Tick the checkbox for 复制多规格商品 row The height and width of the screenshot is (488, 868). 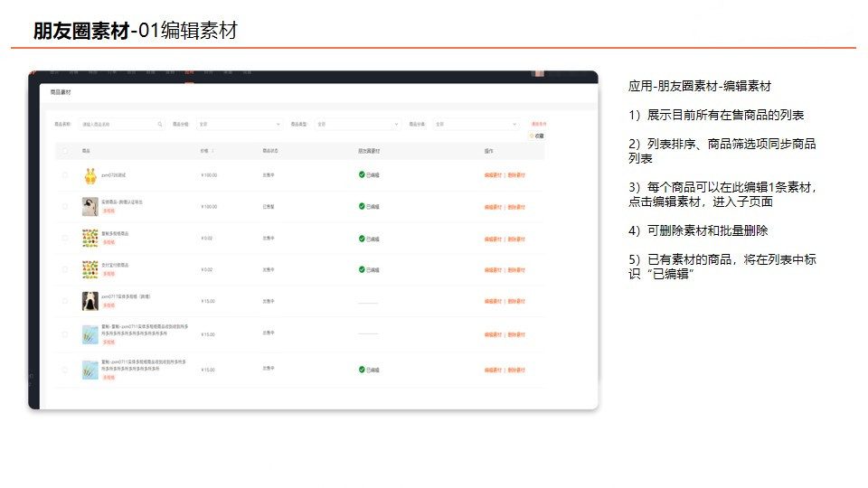click(x=65, y=239)
